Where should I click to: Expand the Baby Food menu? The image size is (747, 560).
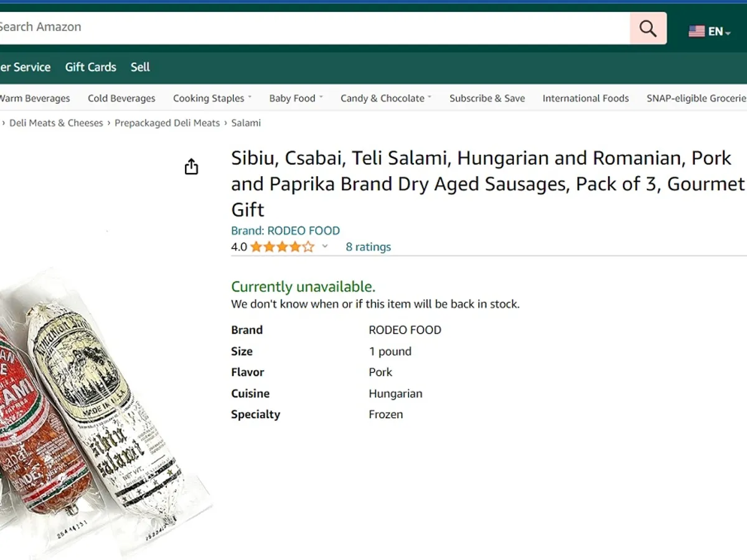(x=296, y=98)
